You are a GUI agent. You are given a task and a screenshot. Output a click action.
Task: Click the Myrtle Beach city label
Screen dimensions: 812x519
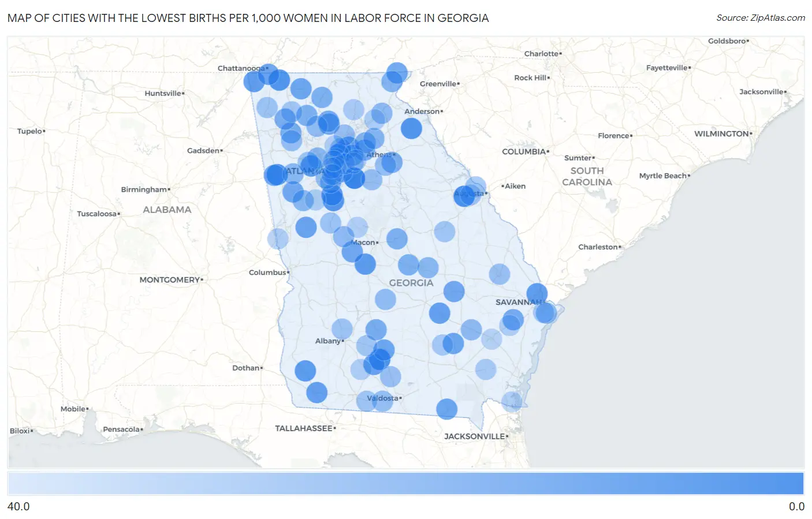pyautogui.click(x=663, y=176)
